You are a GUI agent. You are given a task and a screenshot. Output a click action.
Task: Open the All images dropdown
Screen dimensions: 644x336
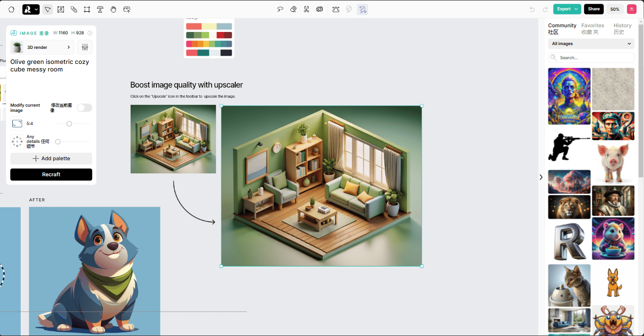click(x=591, y=44)
